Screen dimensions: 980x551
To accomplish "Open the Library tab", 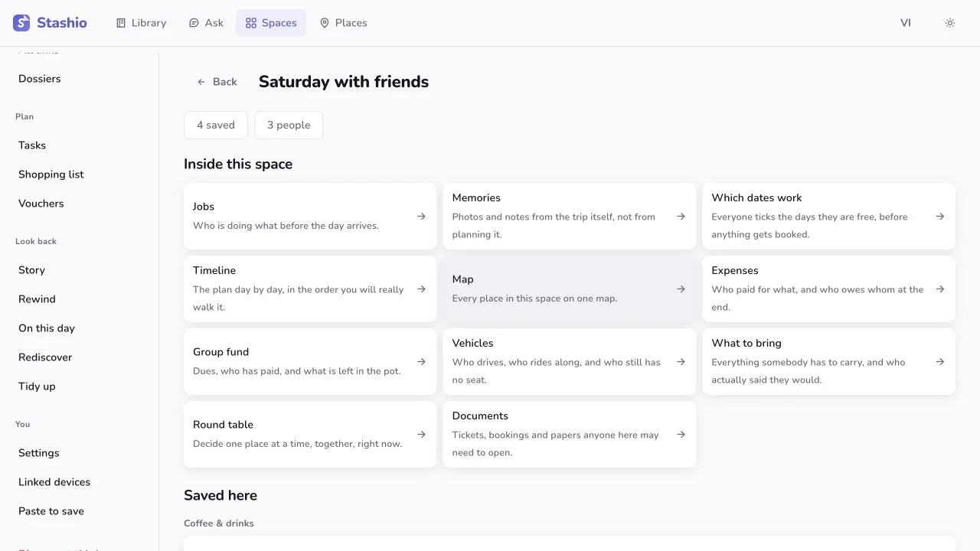I will point(141,23).
